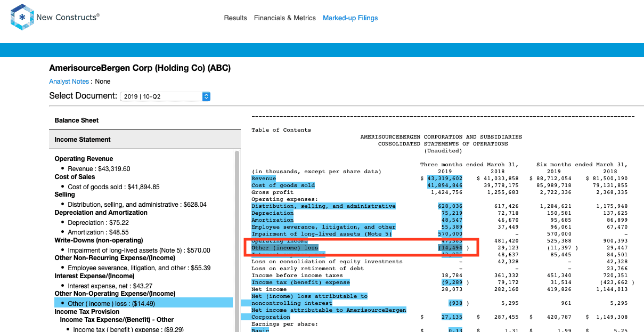Click the value 81,500,190 in filing
Image resolution: width=644 pixels, height=332 pixels.
click(x=609, y=179)
